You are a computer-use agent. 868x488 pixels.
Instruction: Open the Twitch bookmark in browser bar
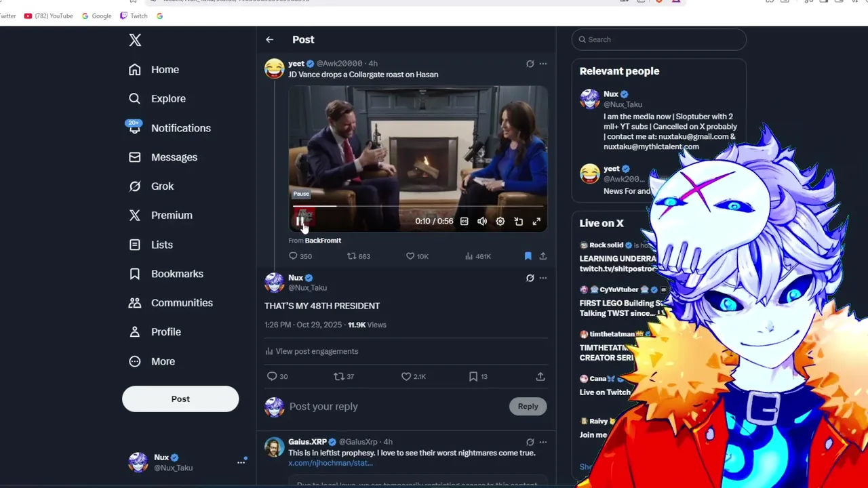point(134,16)
